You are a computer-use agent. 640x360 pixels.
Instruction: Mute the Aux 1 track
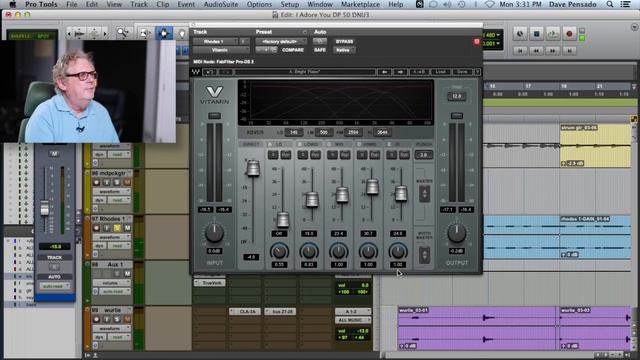tap(127, 273)
